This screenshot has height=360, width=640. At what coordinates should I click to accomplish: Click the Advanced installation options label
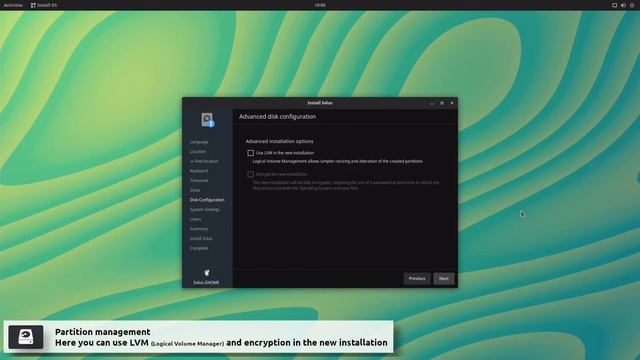coord(280,141)
